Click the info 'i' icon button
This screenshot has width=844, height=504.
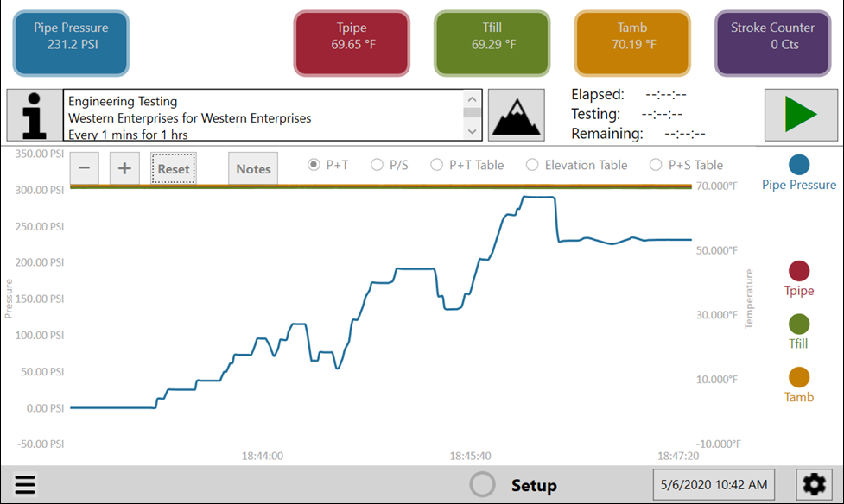coord(35,115)
